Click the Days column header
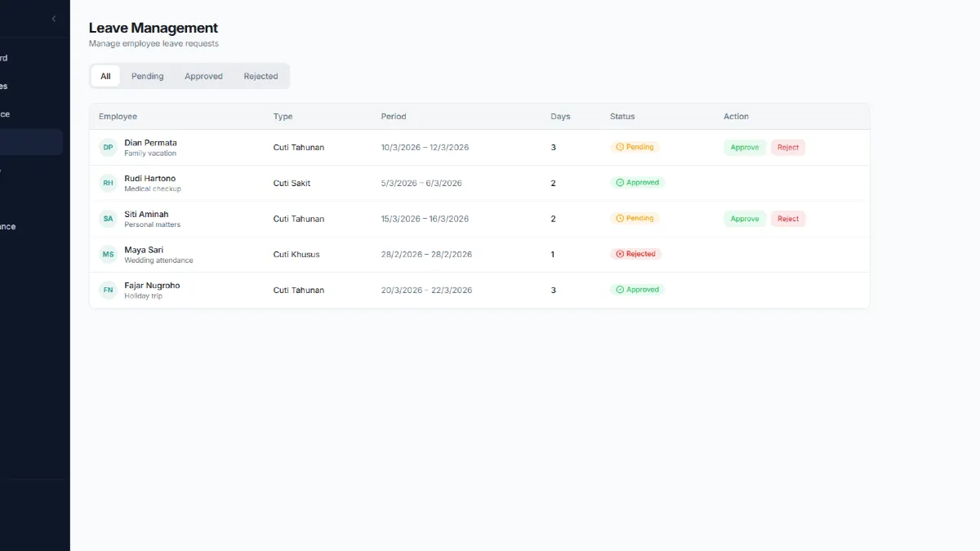Screen dimensions: 980x551 [560, 117]
